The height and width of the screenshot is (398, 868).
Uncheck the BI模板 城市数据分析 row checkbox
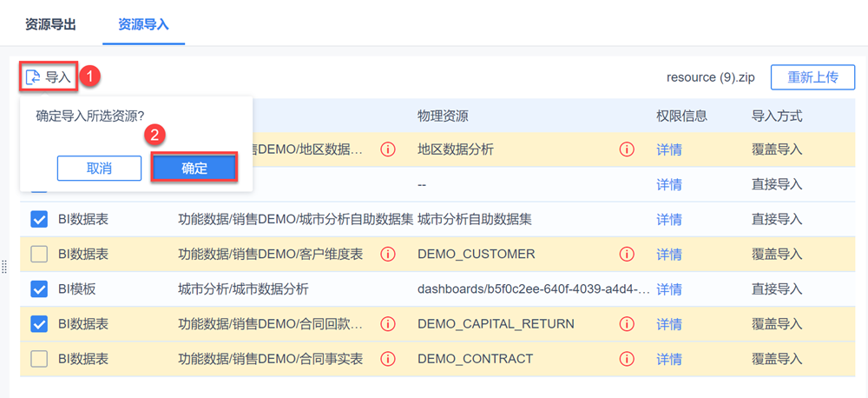pyautogui.click(x=39, y=289)
